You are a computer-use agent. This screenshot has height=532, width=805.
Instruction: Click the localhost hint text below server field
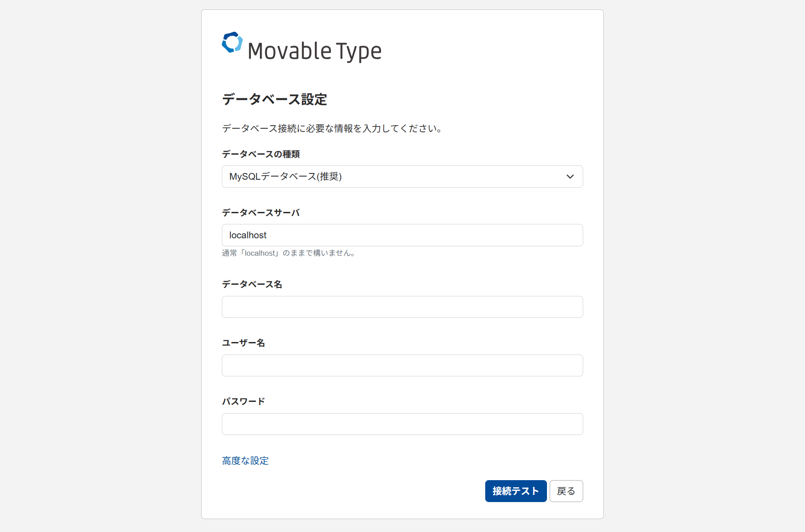click(x=289, y=253)
